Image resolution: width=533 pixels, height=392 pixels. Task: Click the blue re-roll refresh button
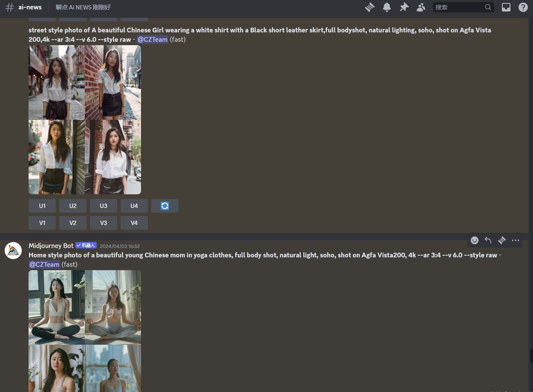tap(165, 206)
